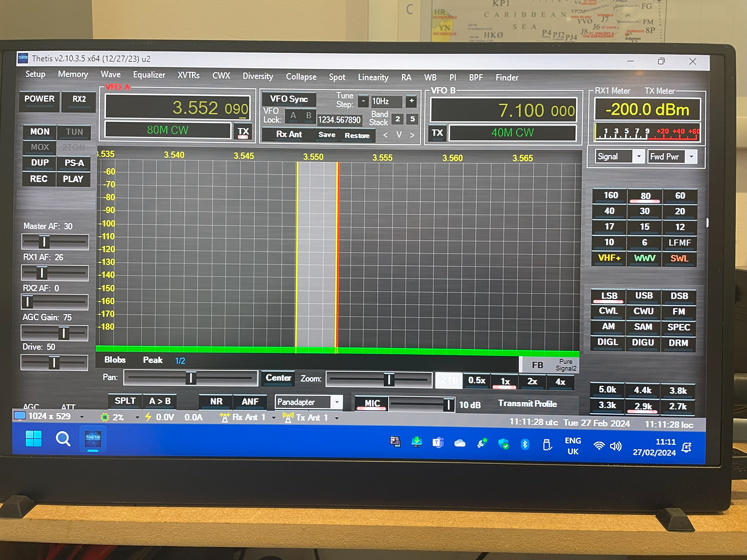Click the Bluetooth tray icon

(525, 444)
